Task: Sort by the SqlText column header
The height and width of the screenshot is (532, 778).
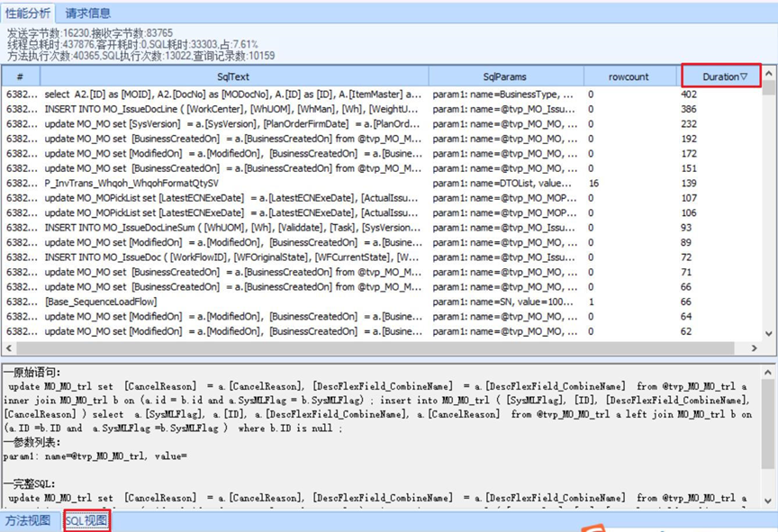Action: 232,77
